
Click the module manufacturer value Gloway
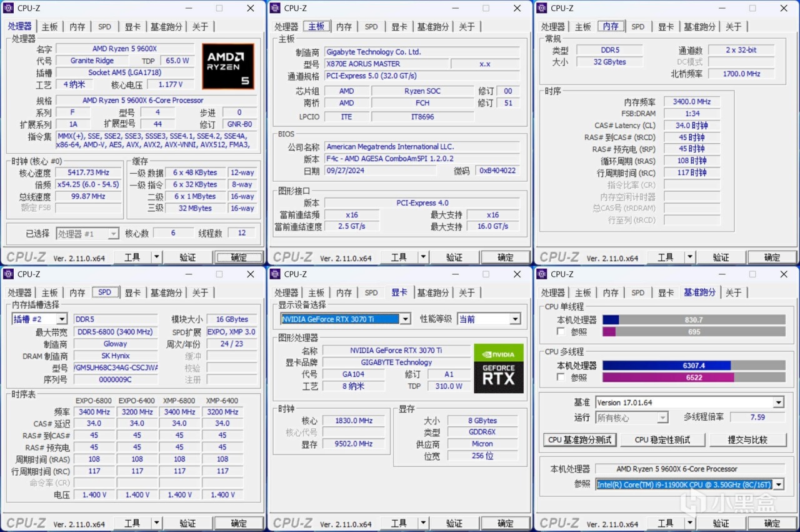(x=116, y=344)
